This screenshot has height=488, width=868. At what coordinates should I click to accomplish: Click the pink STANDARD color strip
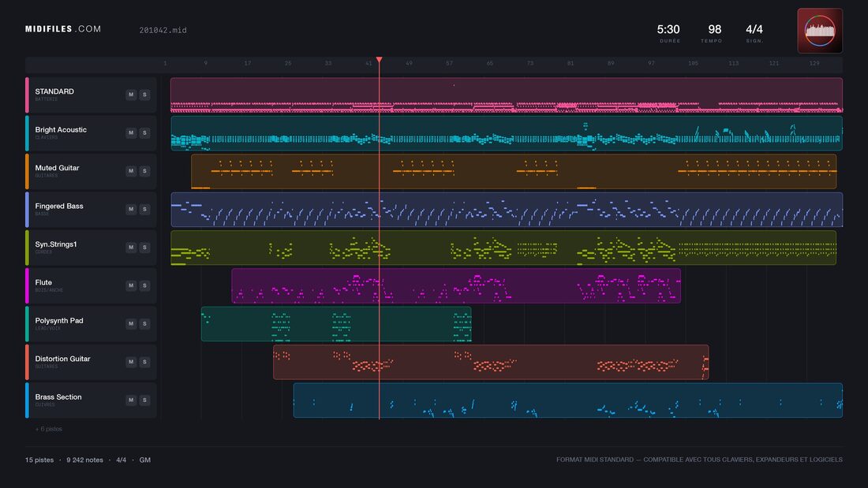(x=27, y=95)
